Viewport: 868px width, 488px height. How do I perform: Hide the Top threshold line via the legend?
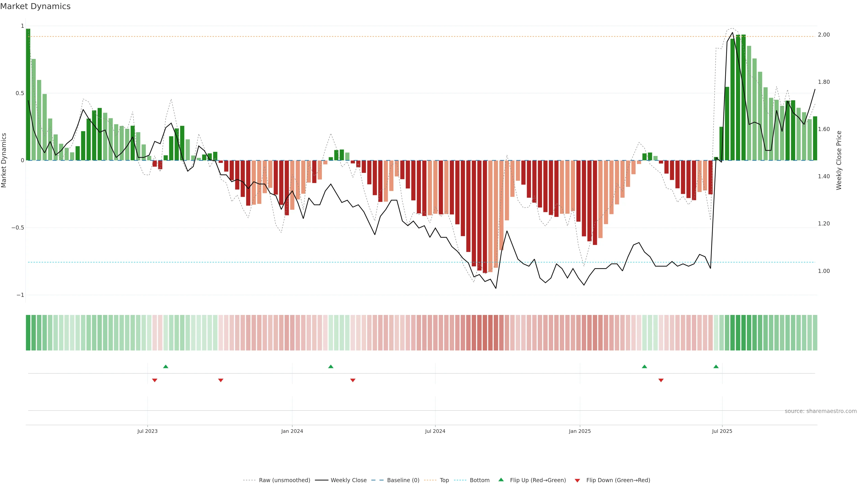click(444, 480)
